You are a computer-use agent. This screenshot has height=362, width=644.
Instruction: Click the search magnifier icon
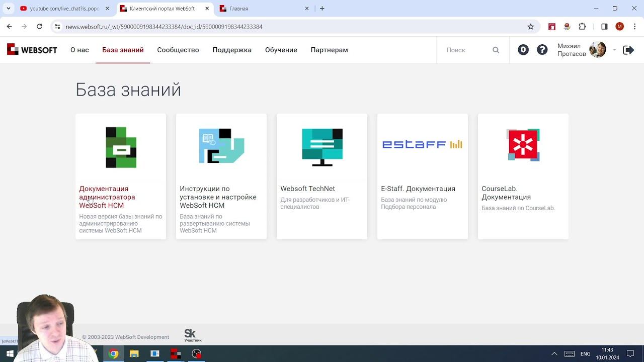(x=496, y=50)
